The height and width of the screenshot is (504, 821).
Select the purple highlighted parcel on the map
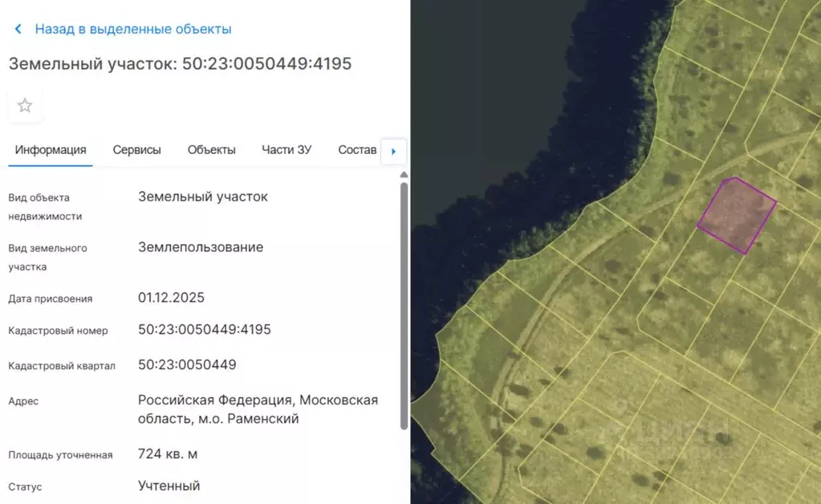tap(737, 215)
